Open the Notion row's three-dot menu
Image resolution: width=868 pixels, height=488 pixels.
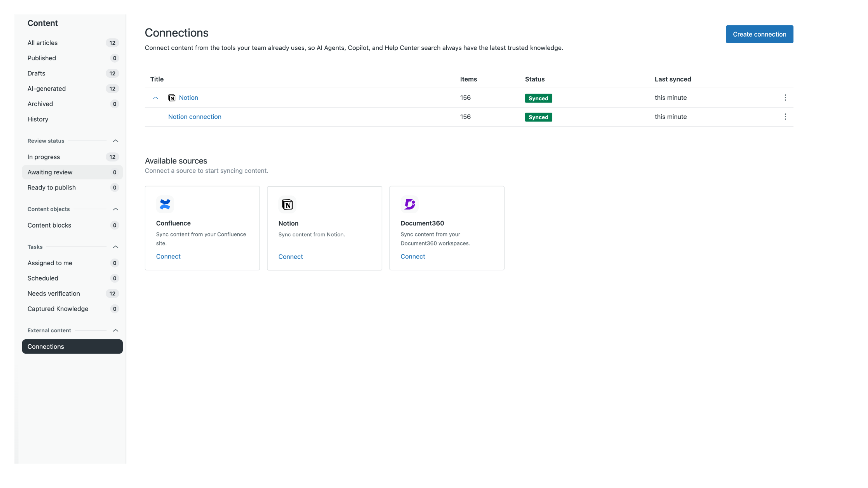785,98
